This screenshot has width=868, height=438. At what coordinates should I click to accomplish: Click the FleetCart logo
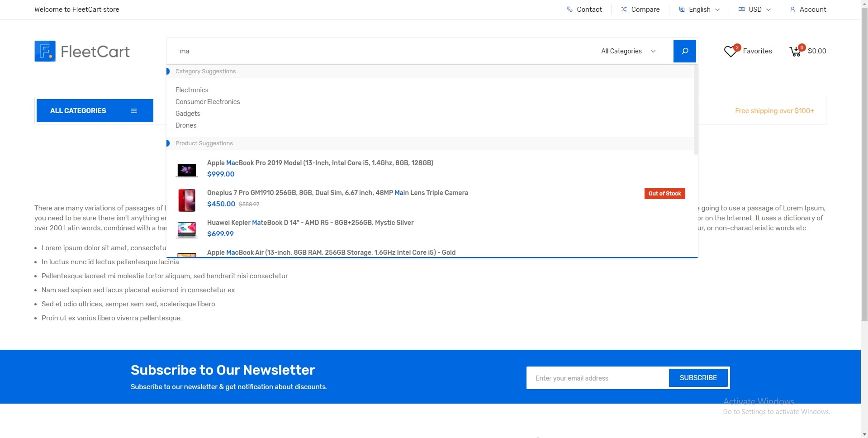tap(82, 51)
